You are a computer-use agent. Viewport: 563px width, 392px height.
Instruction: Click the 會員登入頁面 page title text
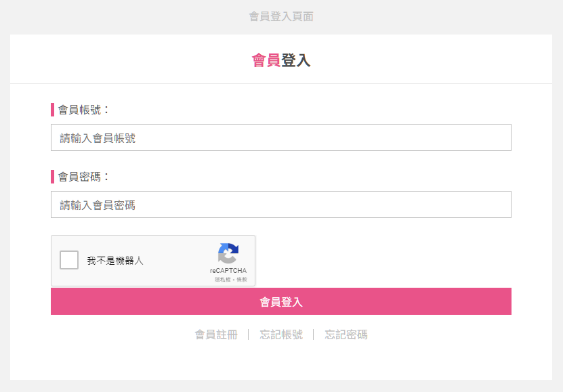tap(281, 16)
